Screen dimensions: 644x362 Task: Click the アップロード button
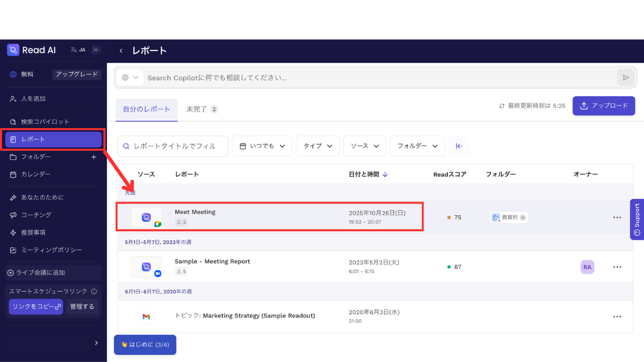(603, 106)
